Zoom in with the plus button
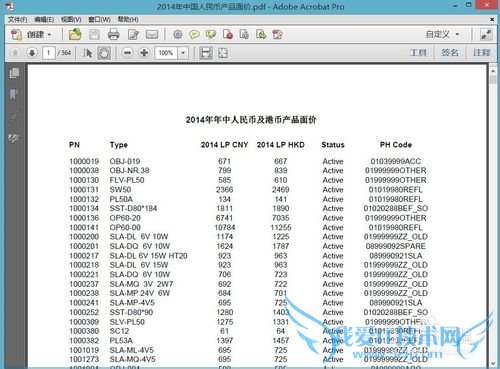Screen dimensions: 500x369 (x=144, y=53)
